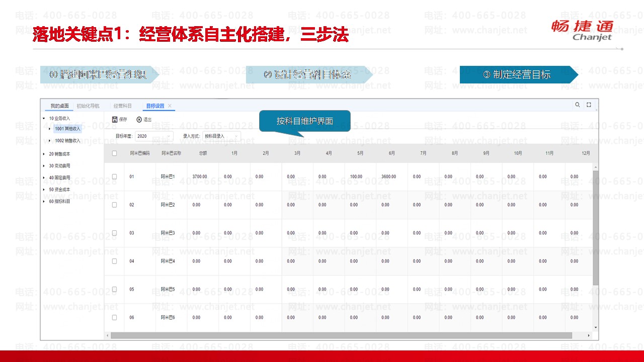Click the 6月 column header
This screenshot has height=362, width=644.
coord(392,153)
